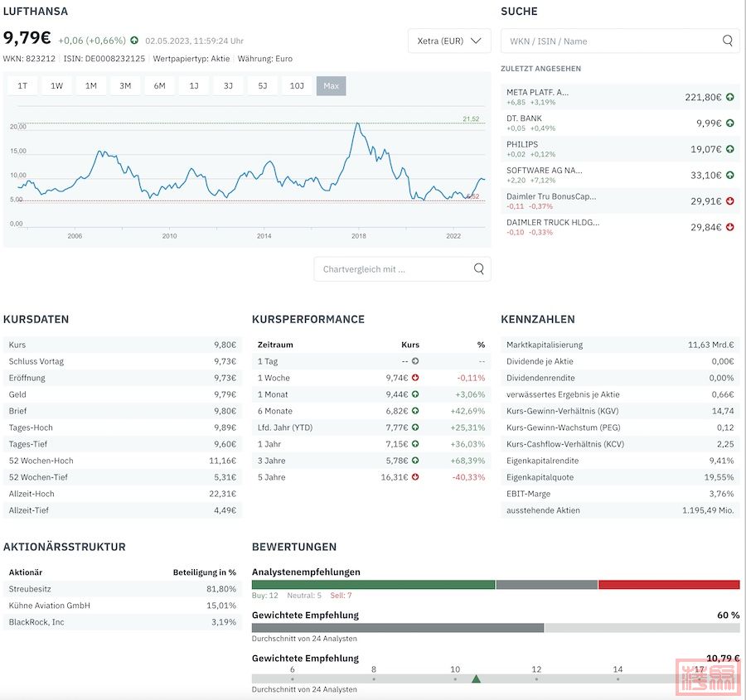746x700 pixels.
Task: Click the Buy: 12 label
Action: 265,596
